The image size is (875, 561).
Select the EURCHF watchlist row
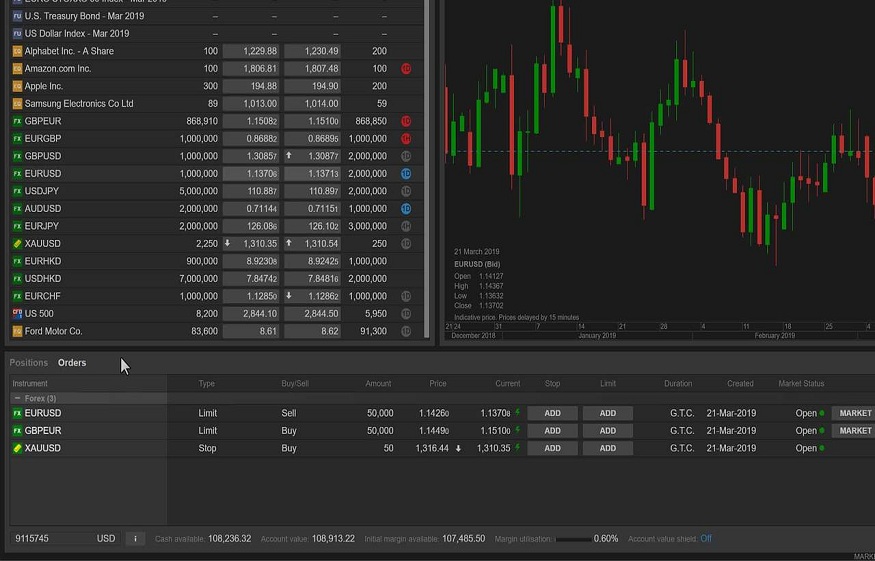(x=217, y=296)
